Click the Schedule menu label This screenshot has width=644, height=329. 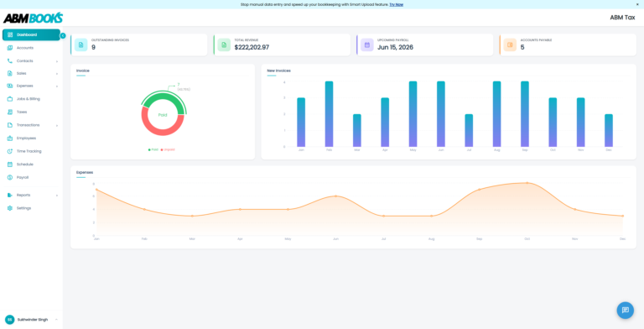[x=24, y=164]
